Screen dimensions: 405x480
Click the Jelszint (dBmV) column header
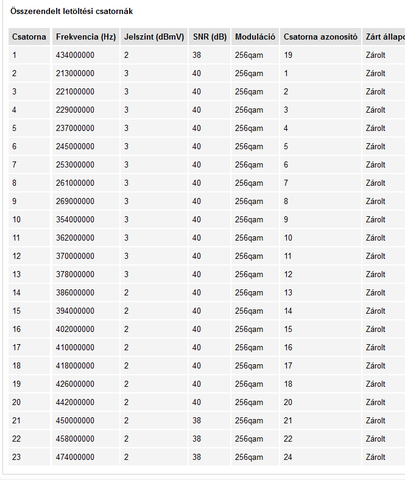154,37
